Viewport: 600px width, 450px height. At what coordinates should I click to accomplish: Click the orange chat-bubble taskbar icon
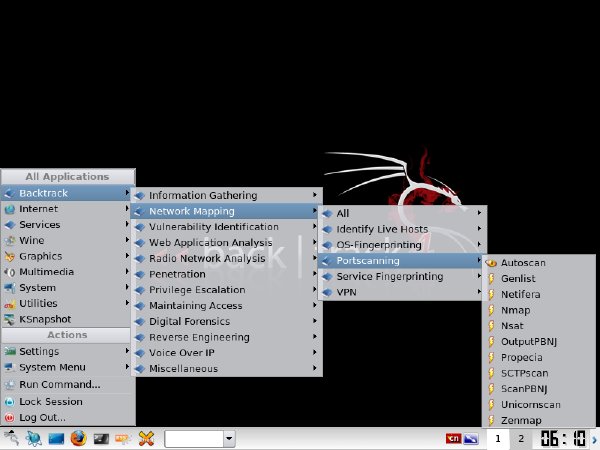point(123,439)
